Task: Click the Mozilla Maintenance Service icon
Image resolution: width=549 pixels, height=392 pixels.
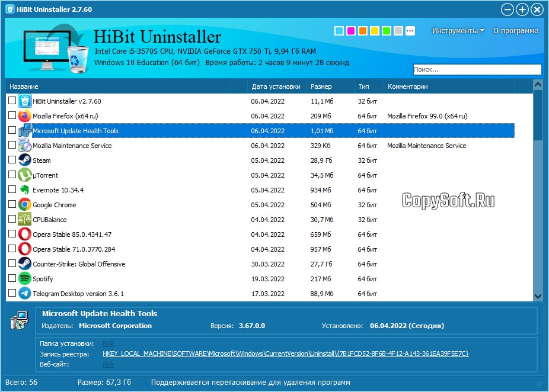Action: tap(25, 145)
